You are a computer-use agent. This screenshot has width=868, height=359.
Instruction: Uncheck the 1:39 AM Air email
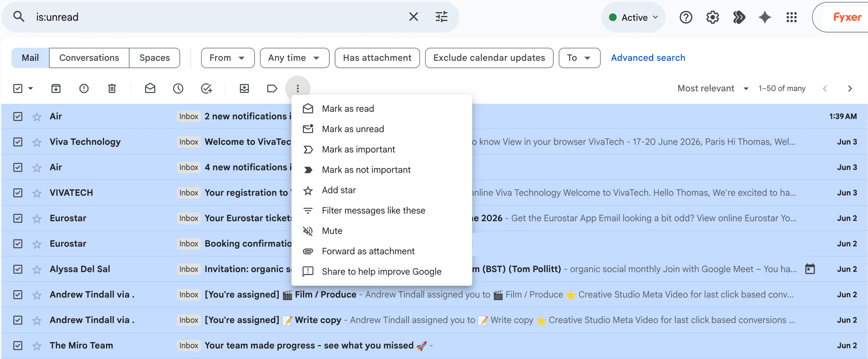18,116
